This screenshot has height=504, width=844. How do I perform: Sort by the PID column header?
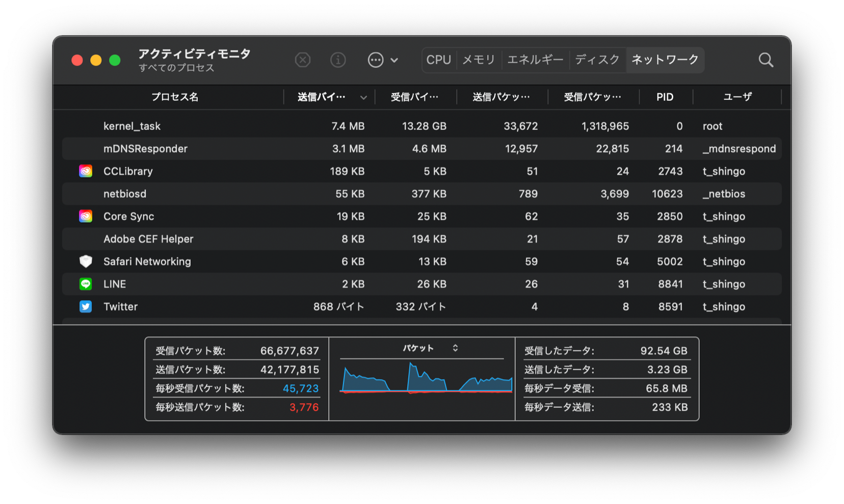tap(665, 97)
